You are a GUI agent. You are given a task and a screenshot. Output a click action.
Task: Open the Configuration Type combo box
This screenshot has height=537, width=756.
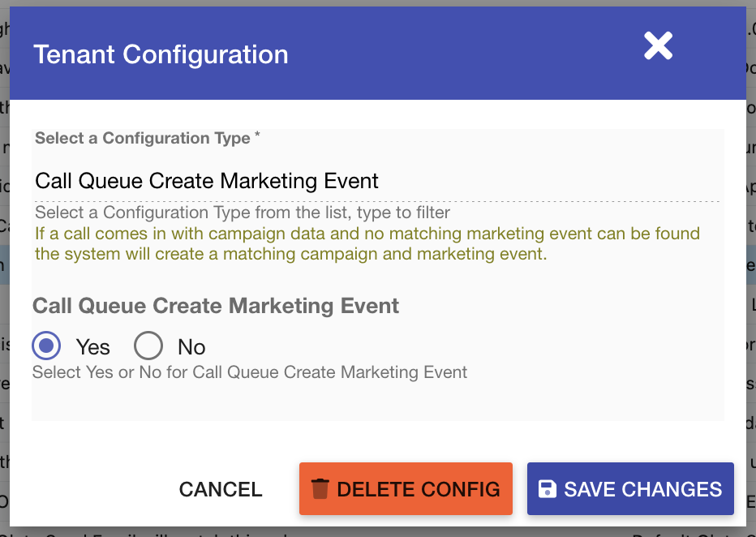tap(376, 181)
